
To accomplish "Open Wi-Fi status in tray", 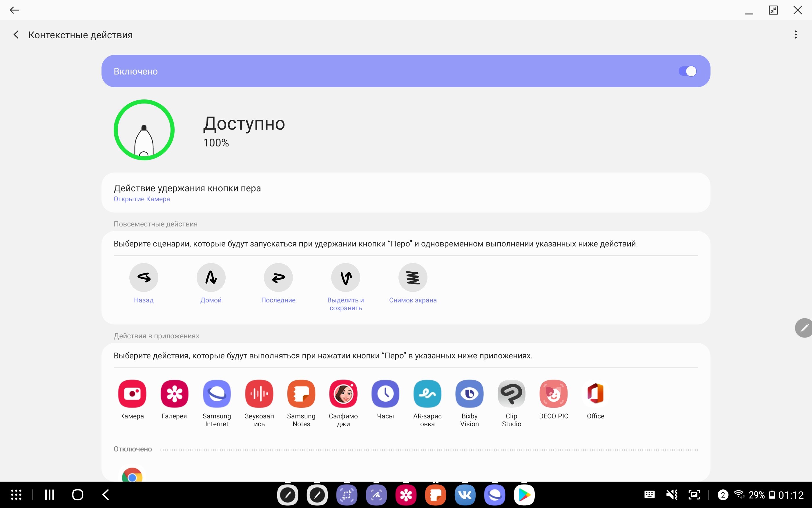I will 739,494.
